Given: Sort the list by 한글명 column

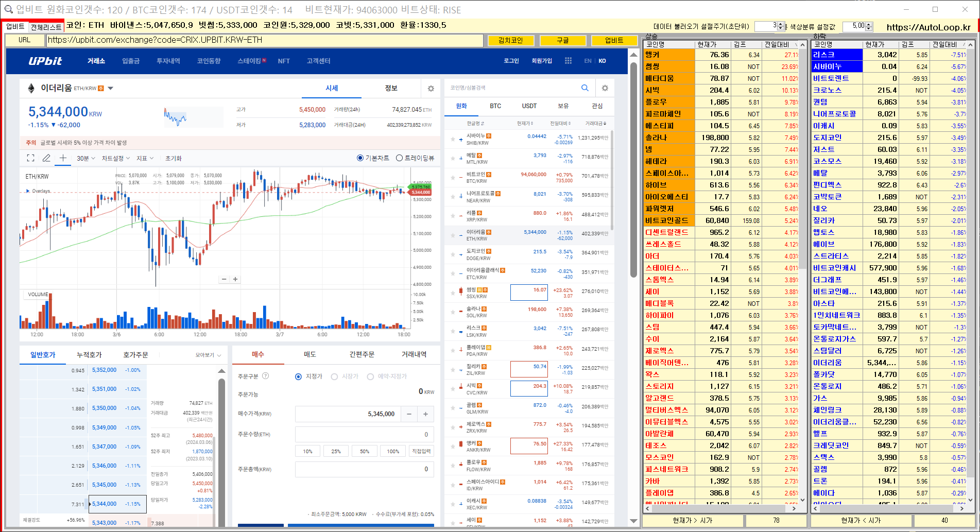Looking at the screenshot, I should coord(475,124).
